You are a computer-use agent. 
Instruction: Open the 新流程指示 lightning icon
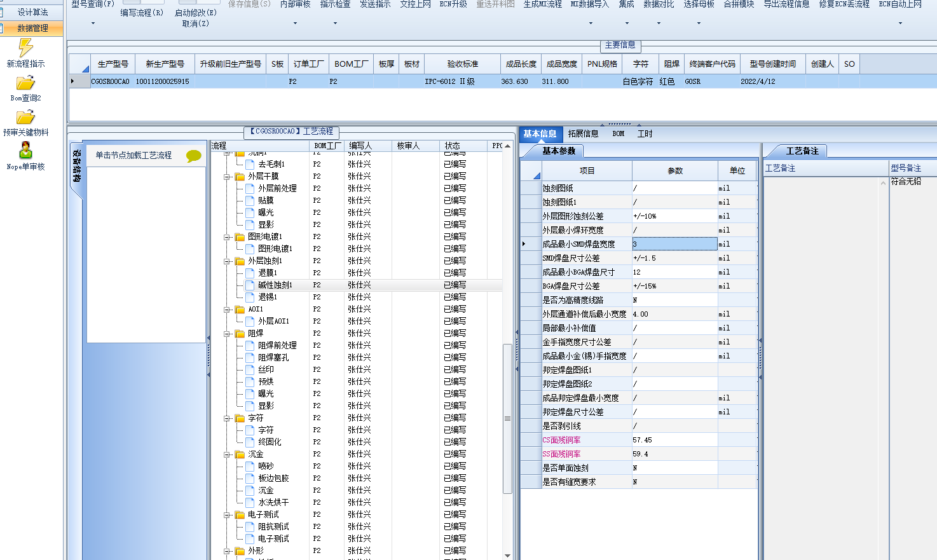[x=25, y=48]
